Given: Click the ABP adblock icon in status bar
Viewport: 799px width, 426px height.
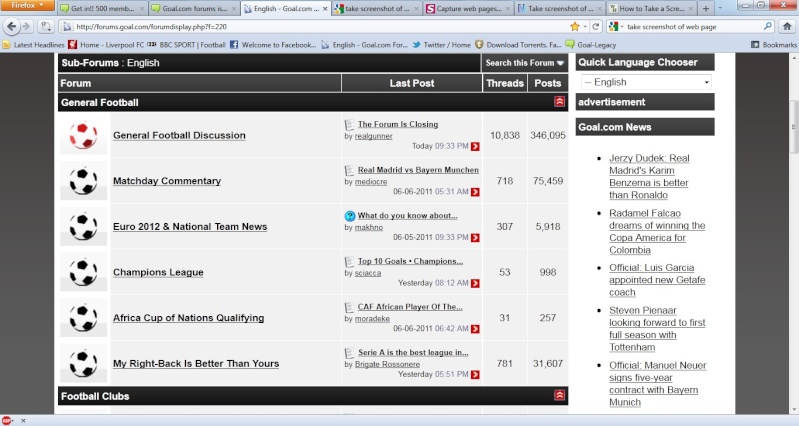Looking at the screenshot, I should point(7,421).
